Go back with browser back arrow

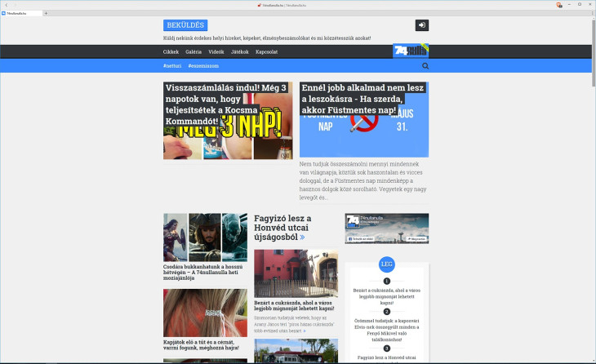pyautogui.click(x=7, y=5)
